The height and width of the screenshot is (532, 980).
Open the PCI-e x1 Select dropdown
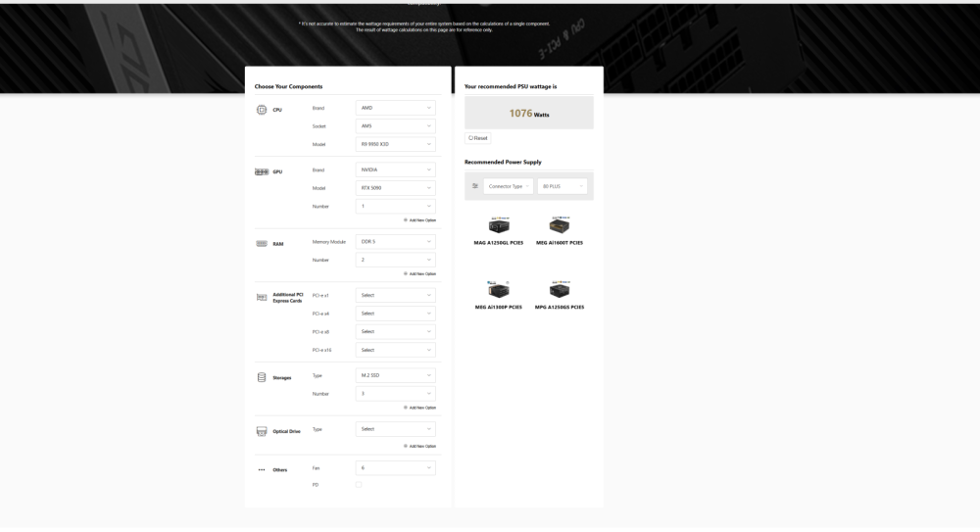tap(395, 296)
